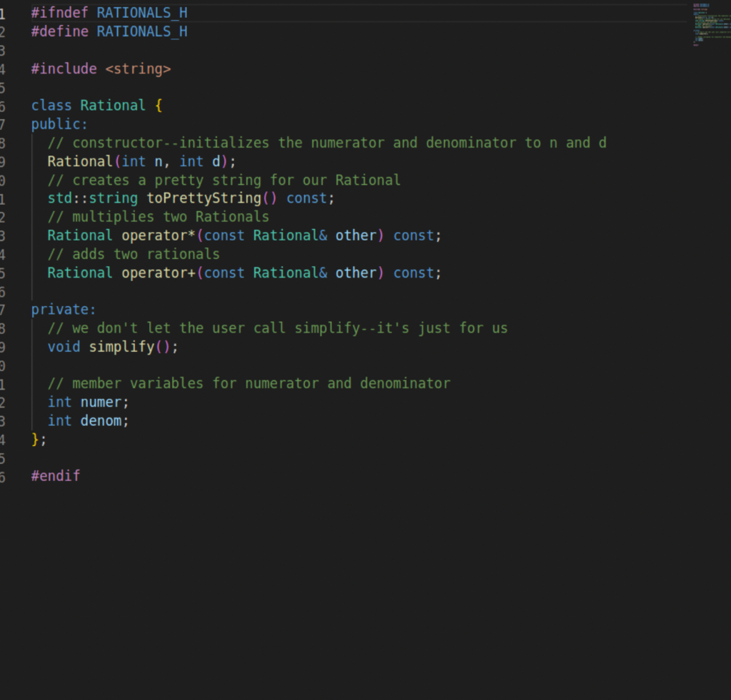The image size is (731, 700).
Task: Click line number 1 in the gutter
Action: click(x=4, y=12)
